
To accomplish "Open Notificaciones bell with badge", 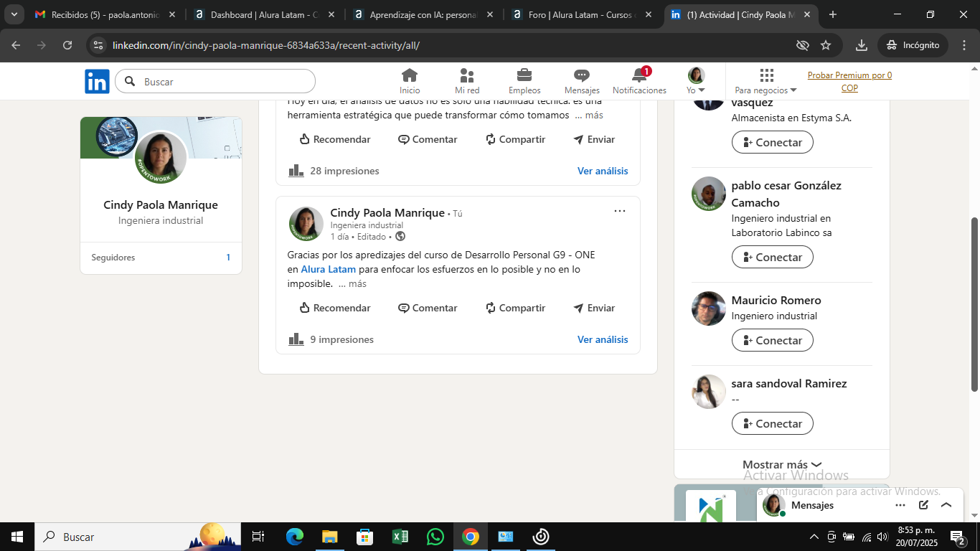I will point(639,81).
